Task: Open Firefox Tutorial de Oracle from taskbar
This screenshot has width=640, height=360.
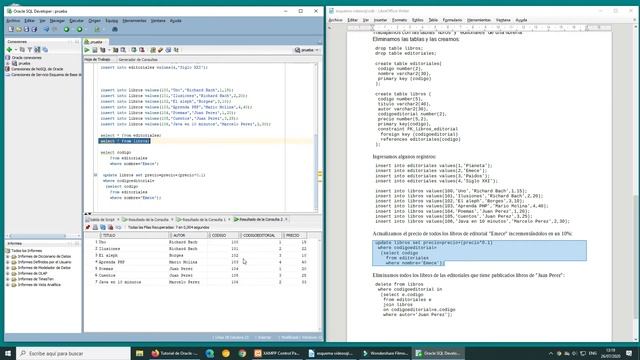Action: tap(174, 353)
